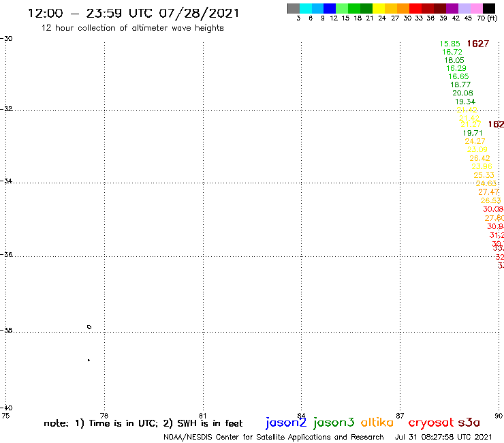
Task: Click the longitude label 87
Action: tap(400, 416)
